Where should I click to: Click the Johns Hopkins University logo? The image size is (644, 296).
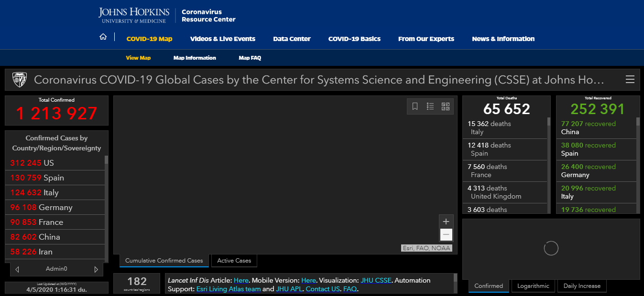tap(133, 15)
